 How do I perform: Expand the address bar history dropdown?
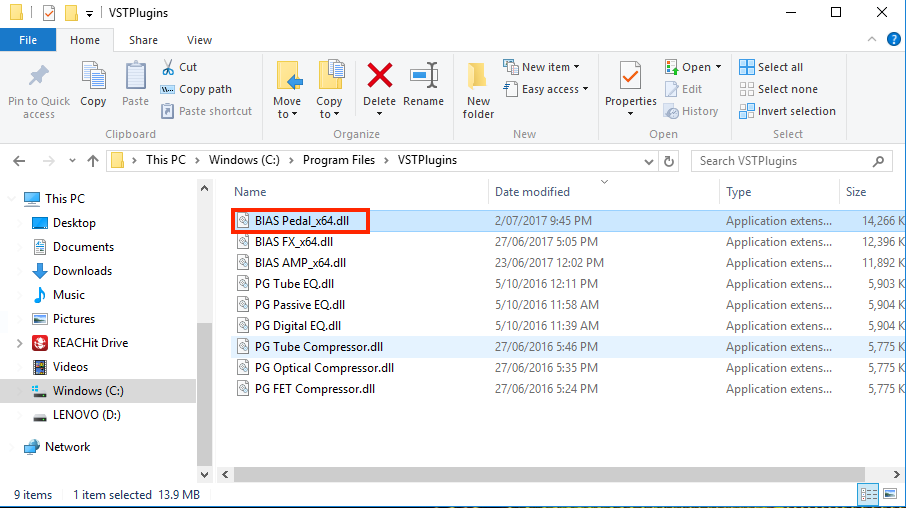coord(648,161)
